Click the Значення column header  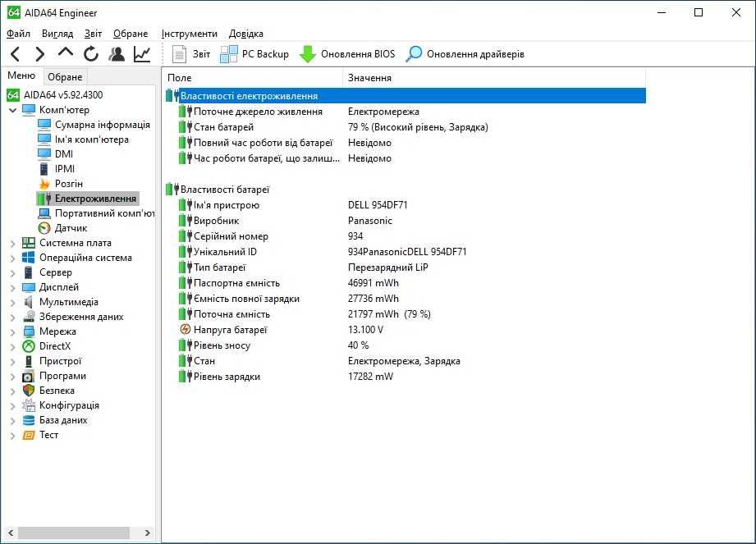coord(494,78)
